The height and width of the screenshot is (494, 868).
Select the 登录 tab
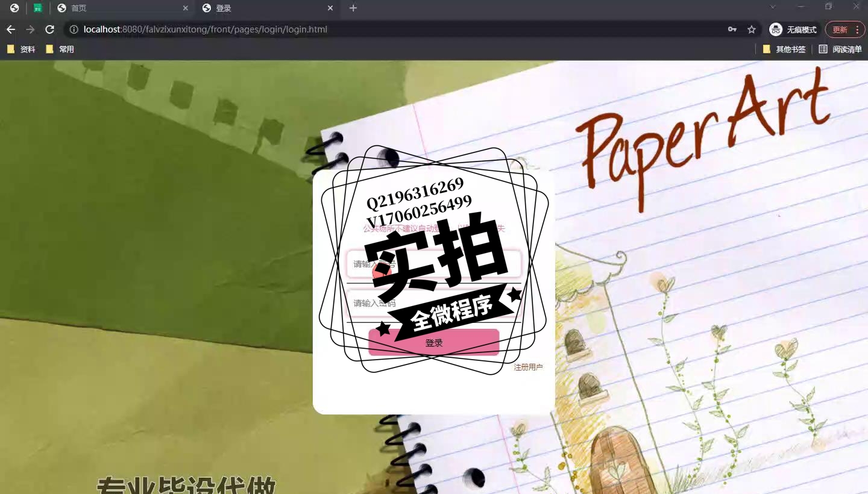tap(268, 8)
